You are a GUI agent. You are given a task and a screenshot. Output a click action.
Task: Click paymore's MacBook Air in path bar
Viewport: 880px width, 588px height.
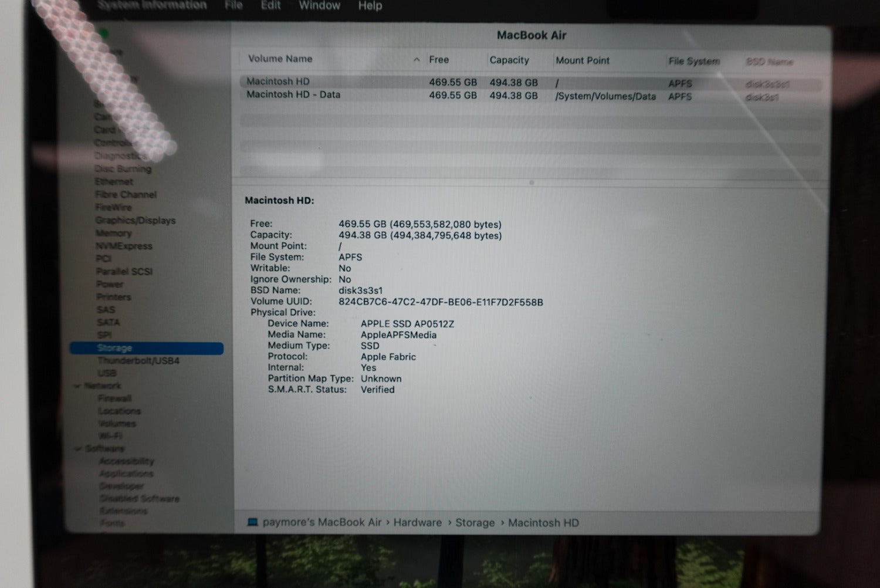321,522
